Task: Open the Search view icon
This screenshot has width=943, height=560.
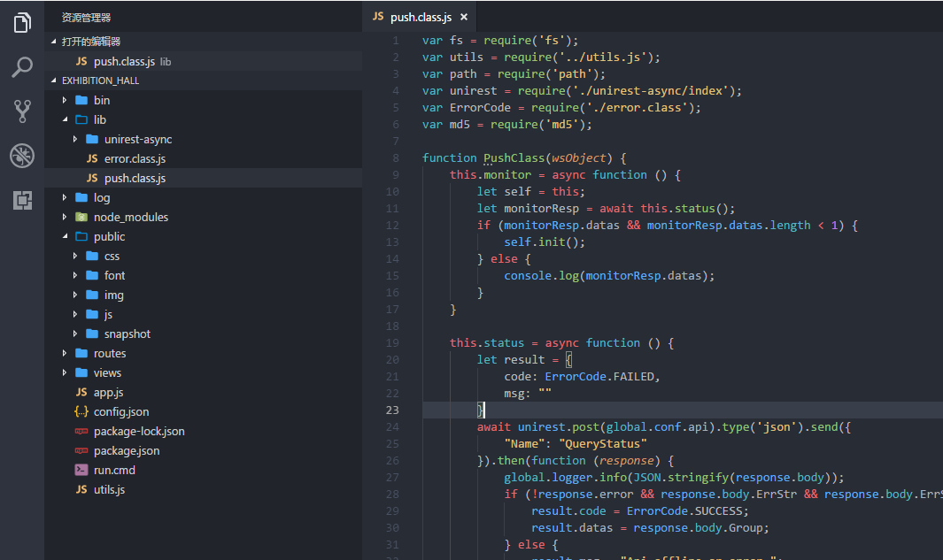Action: [22, 67]
